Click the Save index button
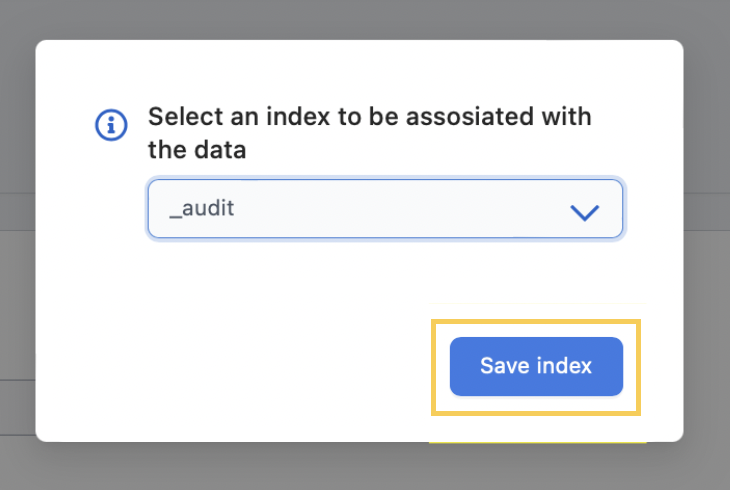Viewport: 730px width, 490px height. [536, 366]
